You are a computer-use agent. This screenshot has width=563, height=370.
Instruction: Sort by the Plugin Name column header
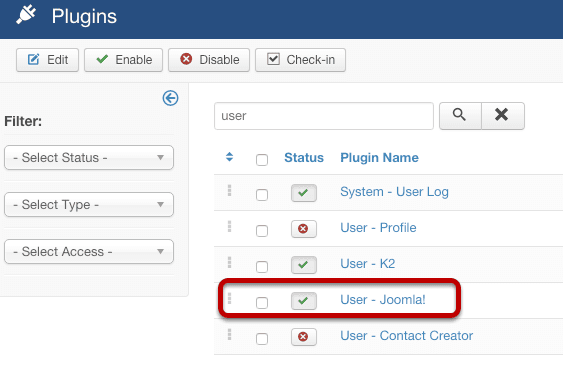380,158
